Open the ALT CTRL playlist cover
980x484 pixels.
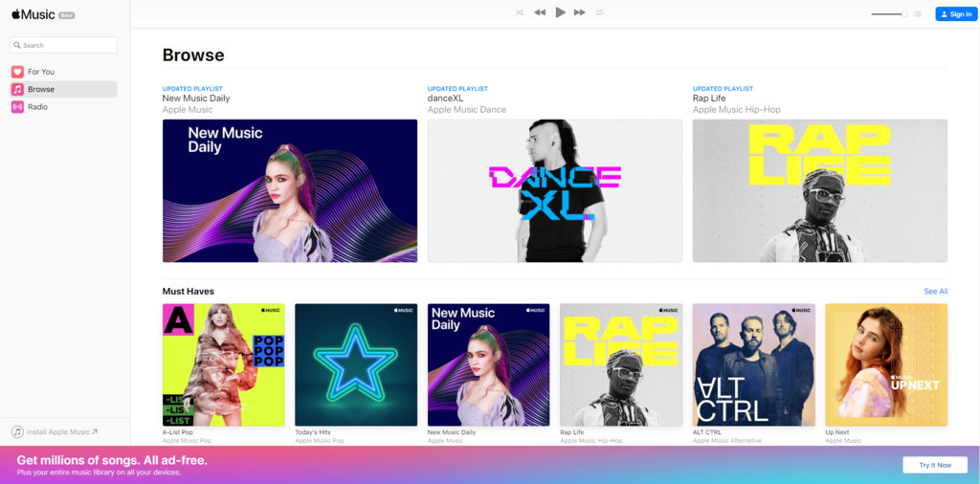click(753, 364)
